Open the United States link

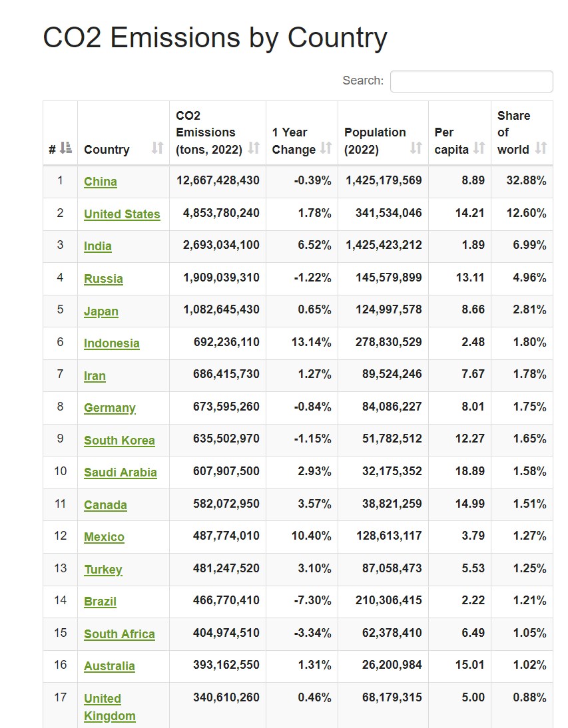click(122, 214)
